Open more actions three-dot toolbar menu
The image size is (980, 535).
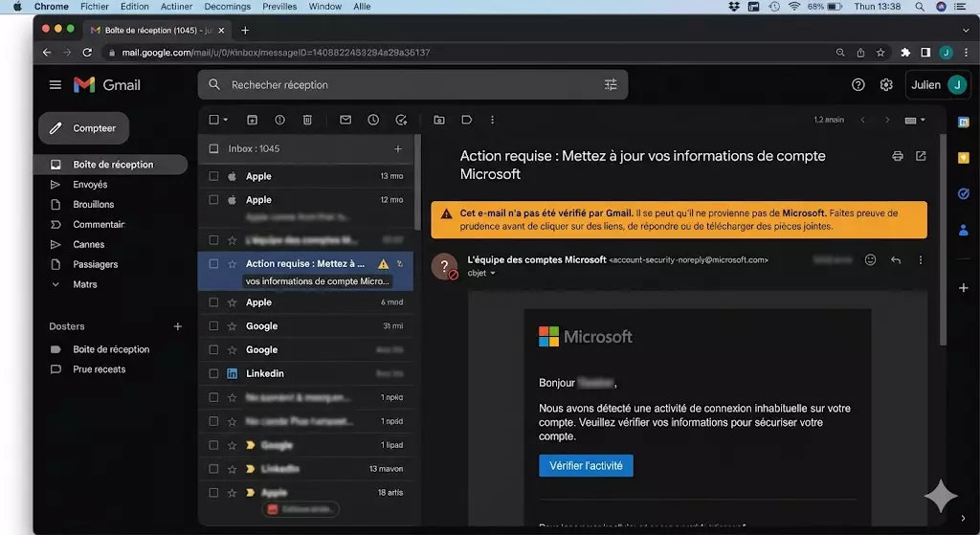[x=493, y=120]
